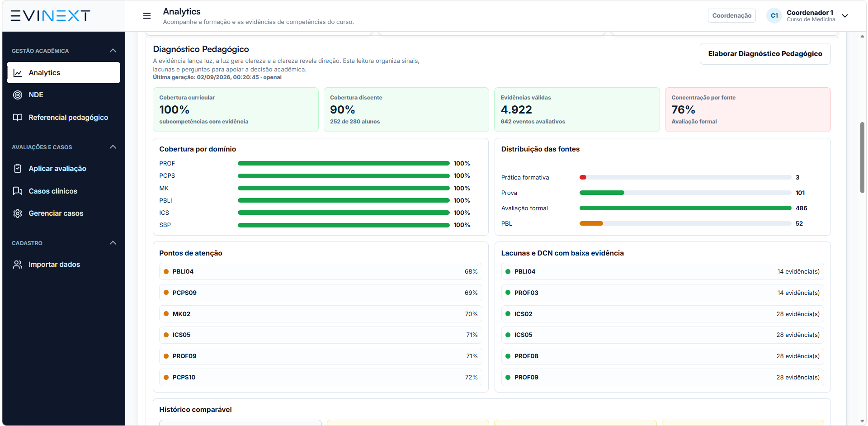Select the PCPS10 72% row

321,378
